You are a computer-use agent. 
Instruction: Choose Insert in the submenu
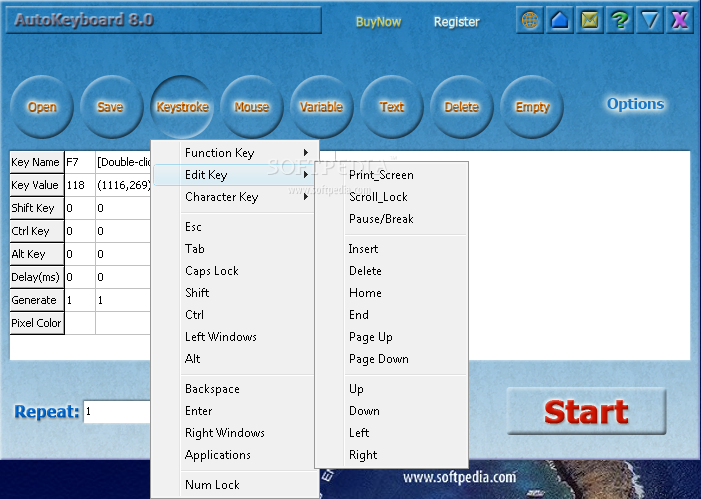[392, 249]
